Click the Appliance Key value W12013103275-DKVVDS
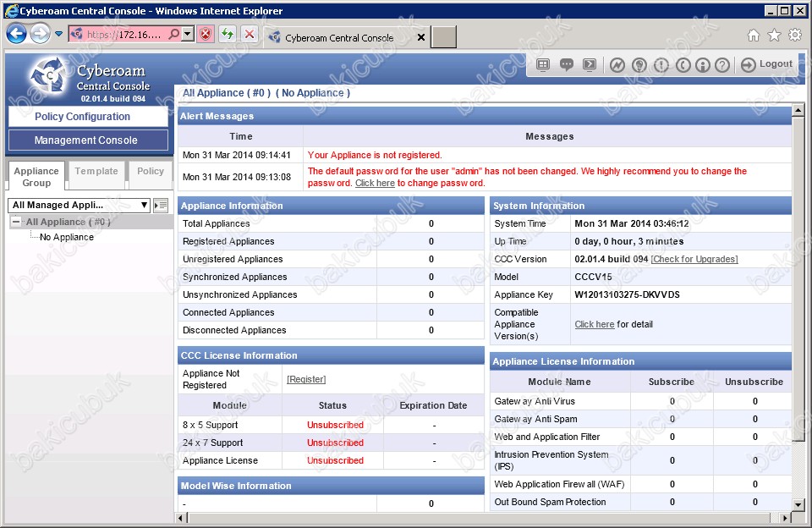812x528 pixels. (x=627, y=294)
